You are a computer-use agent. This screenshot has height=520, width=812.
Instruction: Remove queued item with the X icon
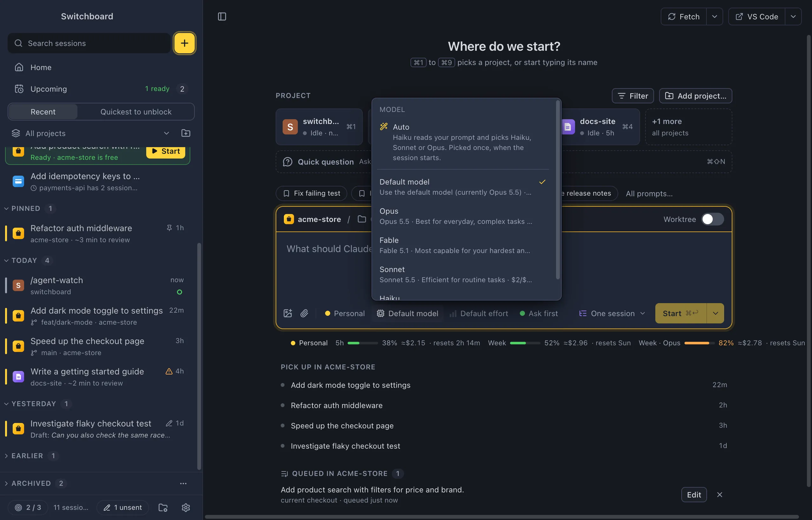(720, 495)
